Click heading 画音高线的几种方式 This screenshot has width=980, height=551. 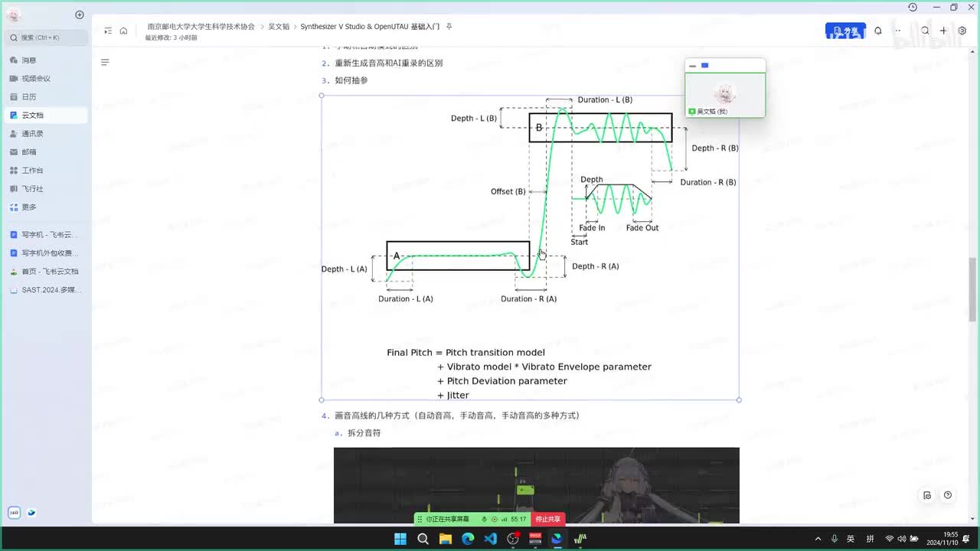pos(456,416)
